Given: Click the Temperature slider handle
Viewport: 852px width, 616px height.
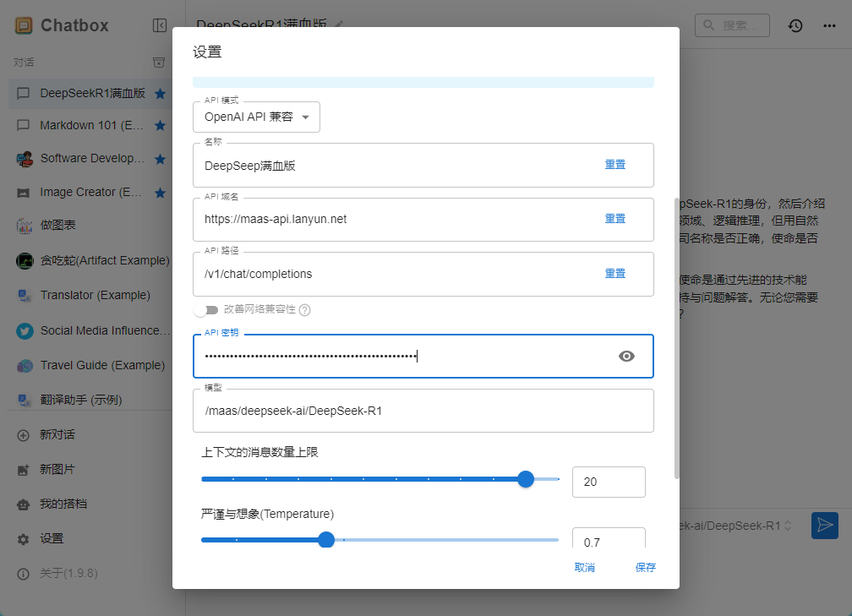Looking at the screenshot, I should click(x=326, y=540).
